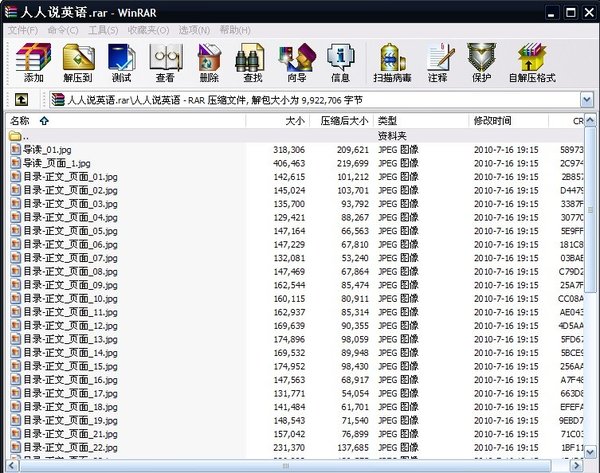Click the vertical scrollbar up arrow
Screen dimensions: 600x473
click(x=590, y=121)
